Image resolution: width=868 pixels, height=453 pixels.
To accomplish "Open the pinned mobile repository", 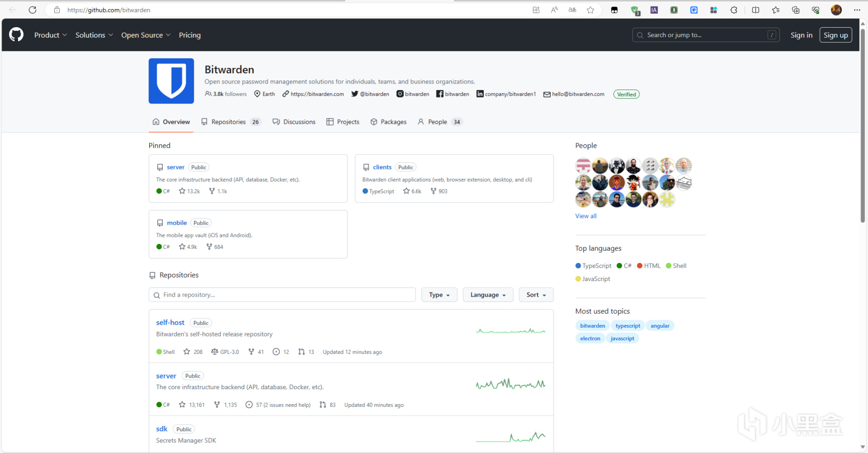I will pos(177,223).
